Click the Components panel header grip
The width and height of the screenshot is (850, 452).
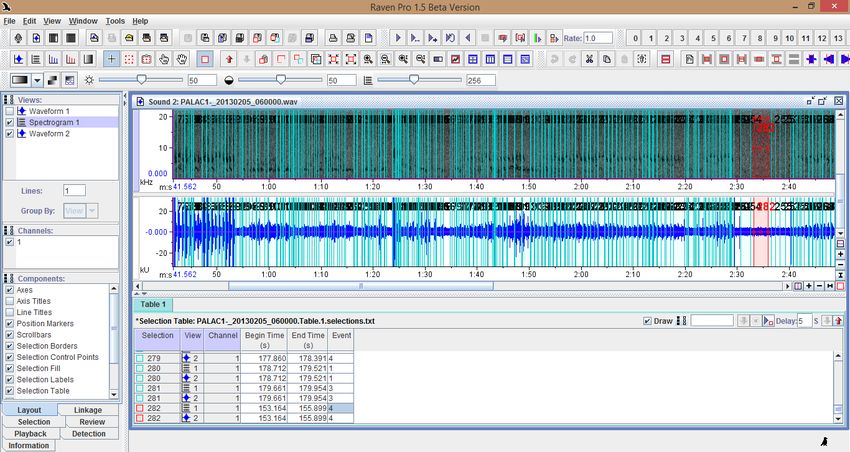(x=9, y=279)
